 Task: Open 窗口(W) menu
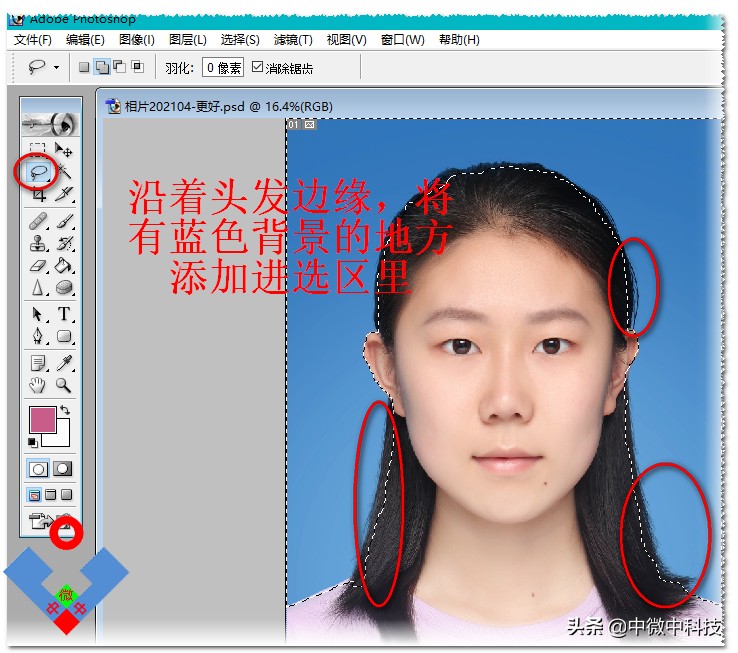tap(402, 40)
